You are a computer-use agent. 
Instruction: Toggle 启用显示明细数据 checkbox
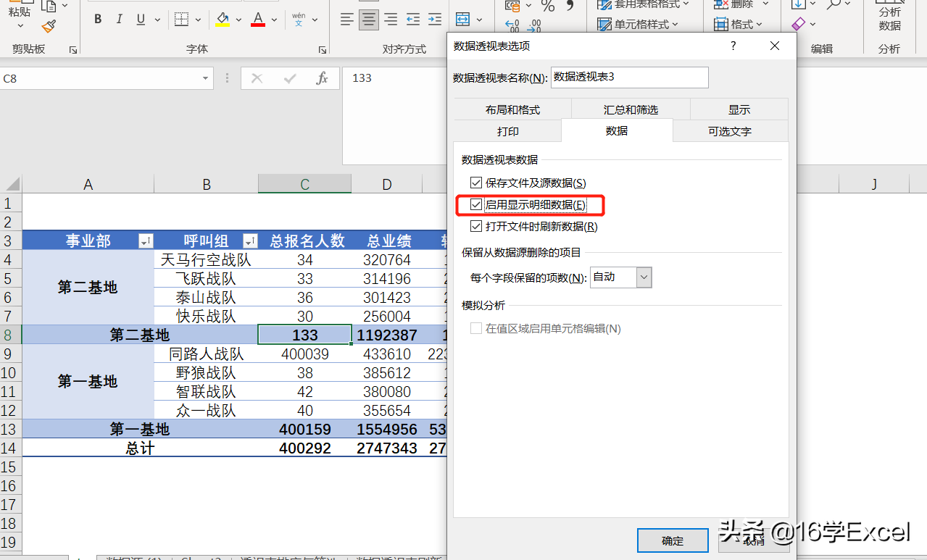pos(476,205)
